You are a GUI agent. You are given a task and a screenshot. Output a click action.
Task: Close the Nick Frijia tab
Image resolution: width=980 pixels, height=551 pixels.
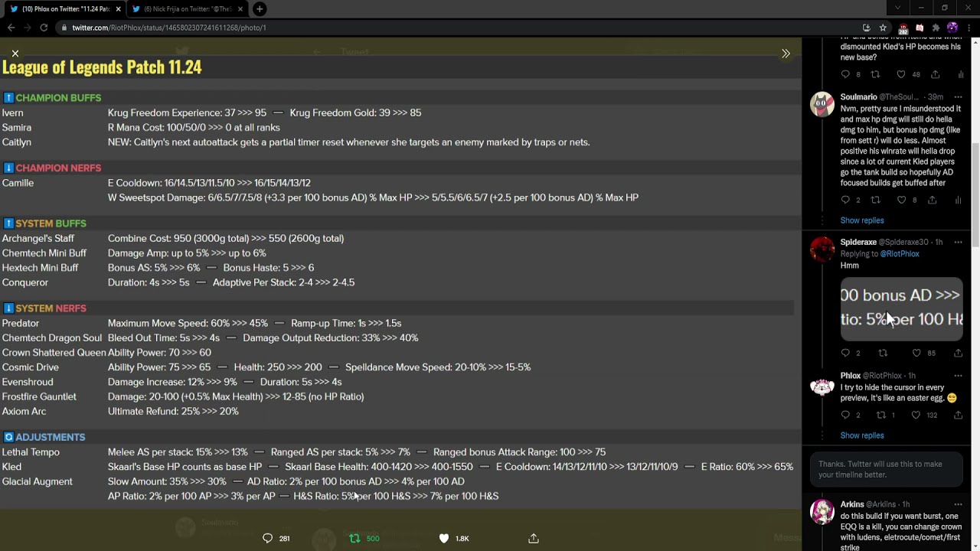[x=240, y=8]
